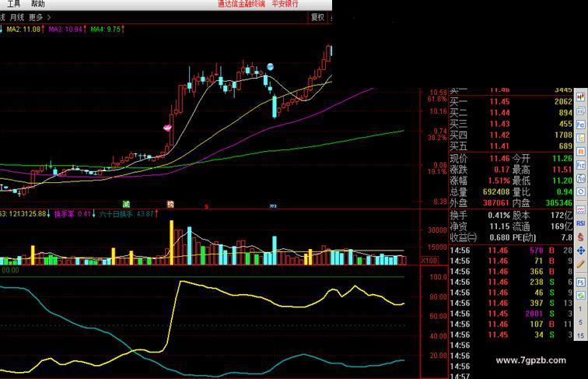Click the green 减 marker below chart
Screen dimensions: 588x379
click(126, 204)
